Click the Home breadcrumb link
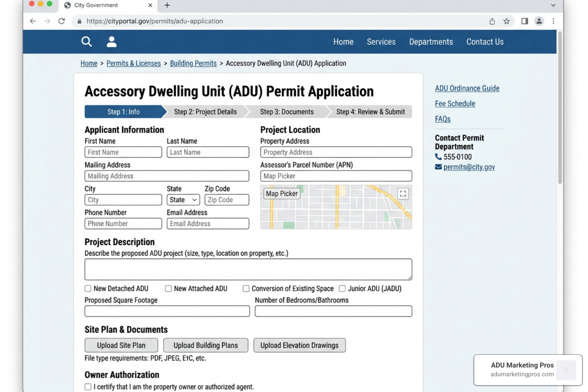 (x=89, y=63)
